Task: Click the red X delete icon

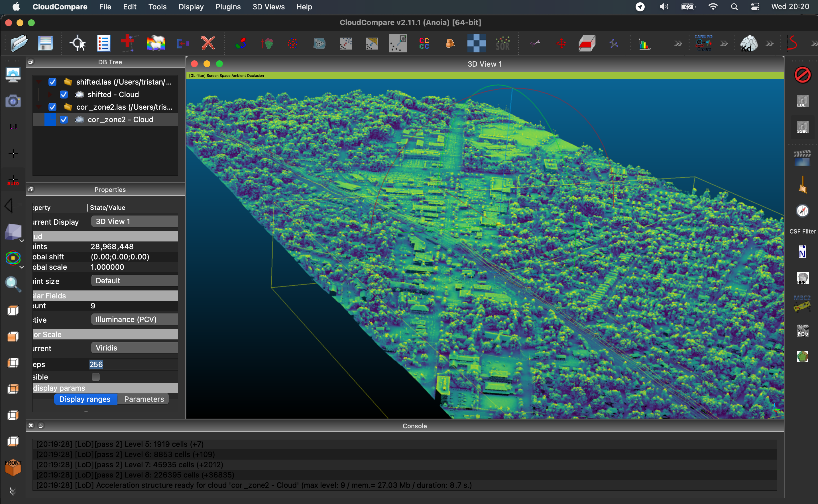Action: (208, 43)
